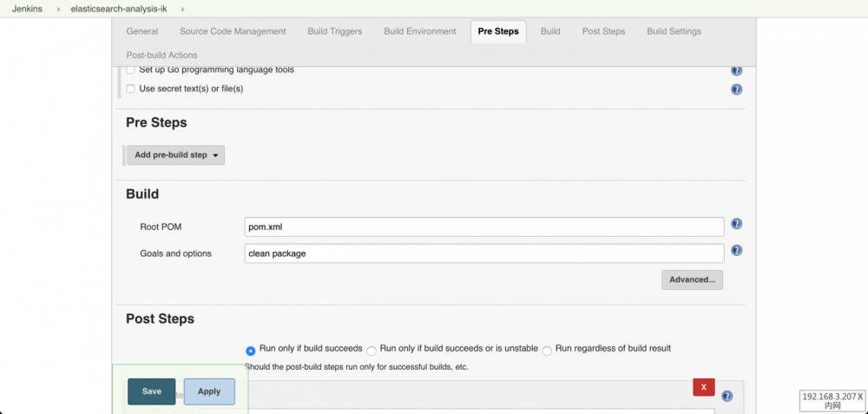This screenshot has width=868, height=414.
Task: Switch to Build Triggers tab
Action: 335,31
